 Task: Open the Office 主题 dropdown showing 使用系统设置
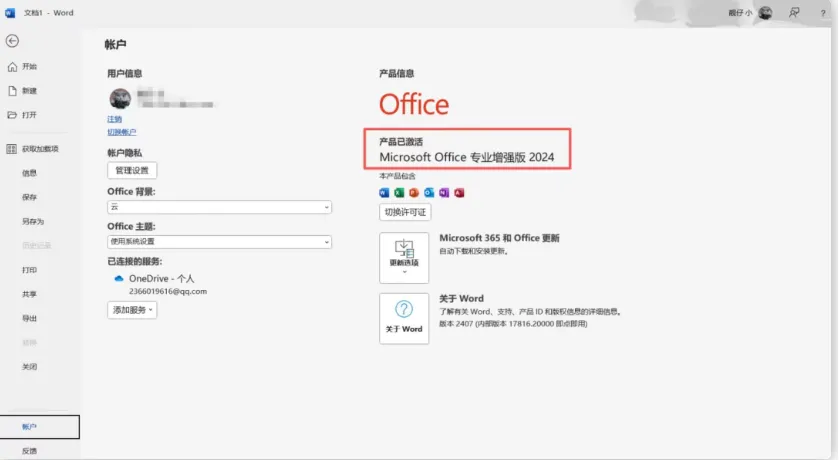click(219, 242)
